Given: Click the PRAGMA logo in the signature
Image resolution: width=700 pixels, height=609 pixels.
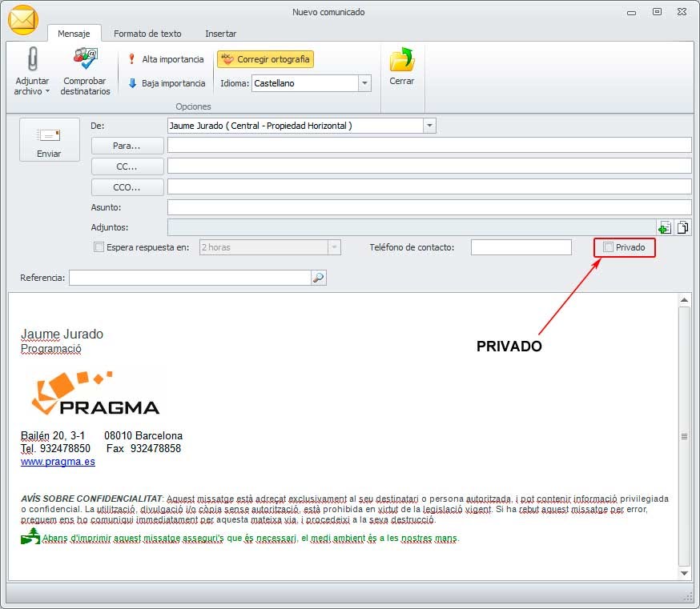Looking at the screenshot, I should point(95,394).
